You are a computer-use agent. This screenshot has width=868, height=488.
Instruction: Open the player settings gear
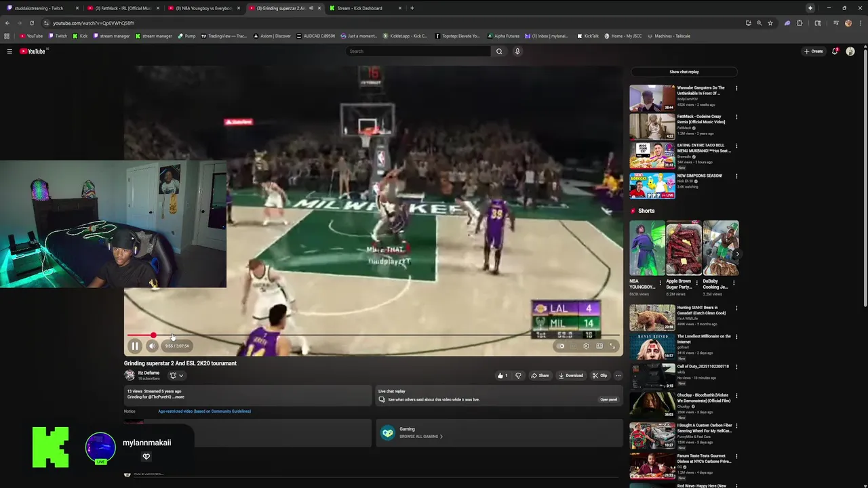pyautogui.click(x=587, y=346)
